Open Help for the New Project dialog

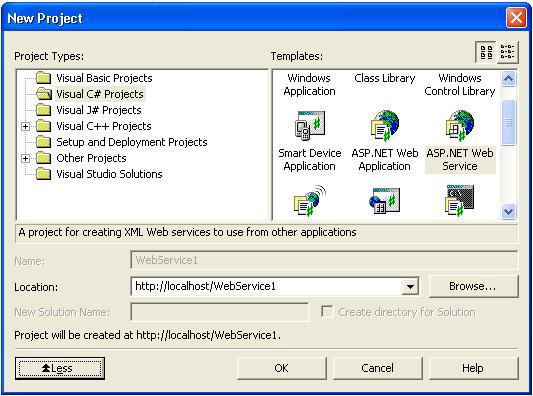coord(473,368)
